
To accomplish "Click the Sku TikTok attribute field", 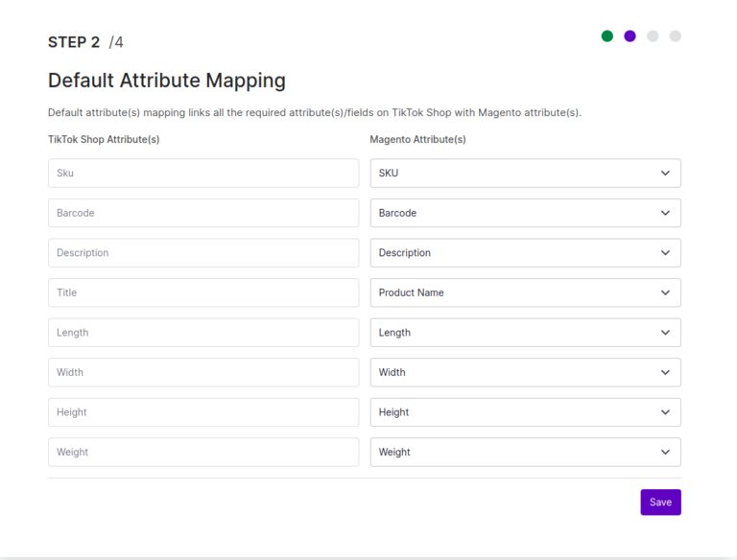I will [203, 173].
